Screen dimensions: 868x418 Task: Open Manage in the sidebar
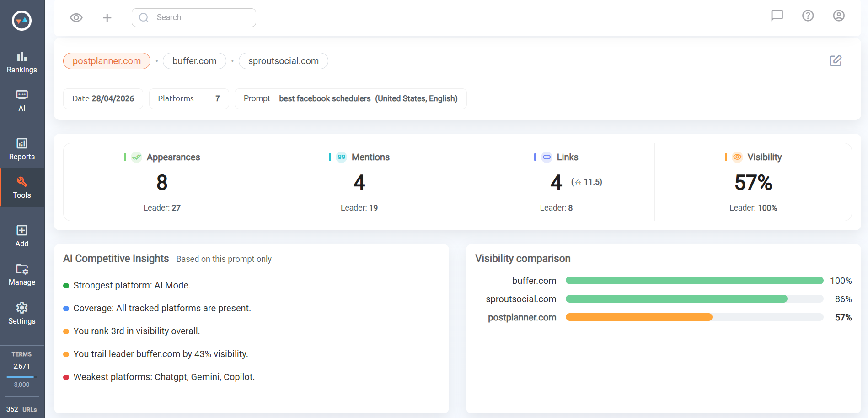click(x=22, y=275)
